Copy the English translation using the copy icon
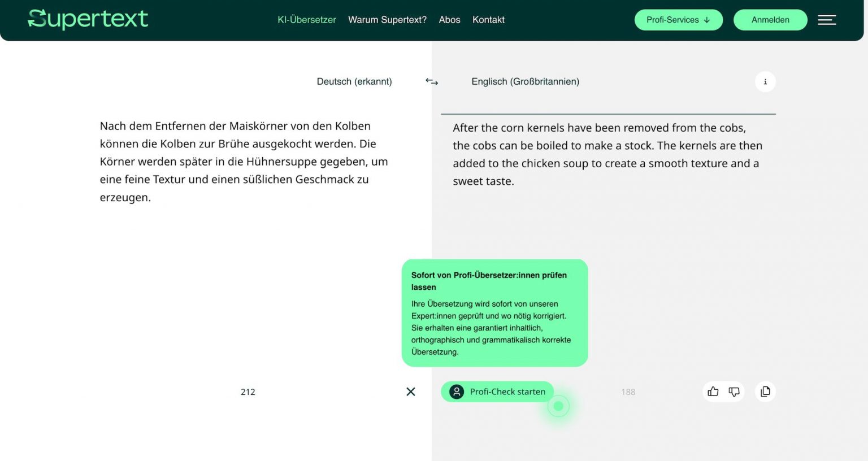Image resolution: width=868 pixels, height=461 pixels. point(765,392)
